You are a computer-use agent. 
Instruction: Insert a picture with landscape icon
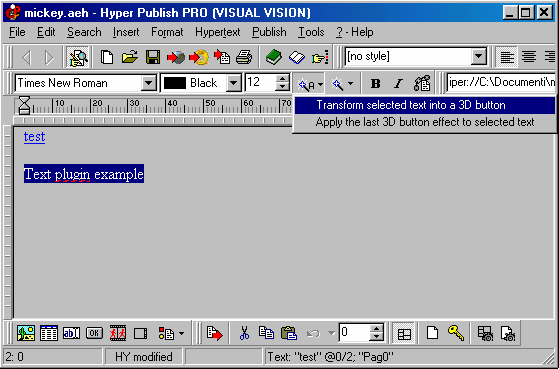click(26, 333)
